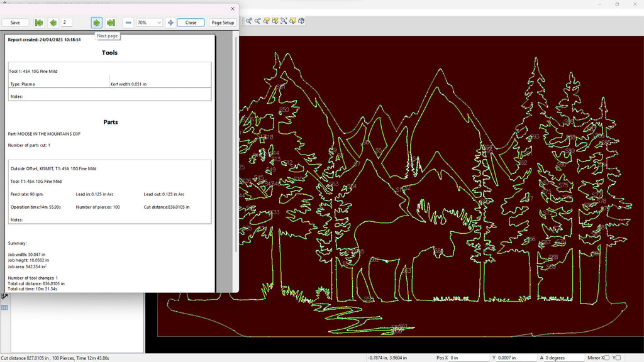The height and width of the screenshot is (362, 644).
Task: Click the page number field showing 2
Action: click(x=67, y=23)
